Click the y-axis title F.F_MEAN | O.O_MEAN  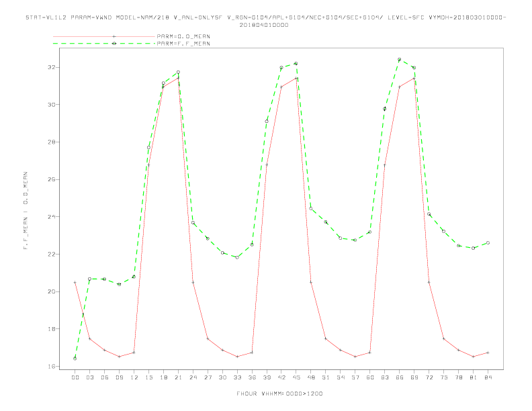(26, 210)
